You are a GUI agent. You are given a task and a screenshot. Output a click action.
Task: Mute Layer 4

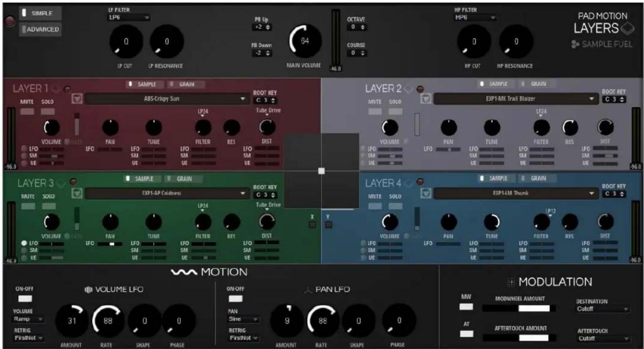(375, 206)
